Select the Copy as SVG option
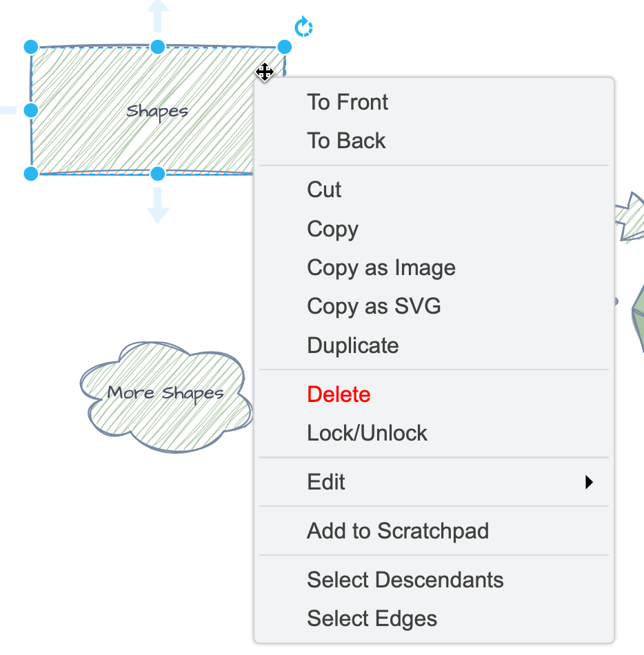 point(374,306)
